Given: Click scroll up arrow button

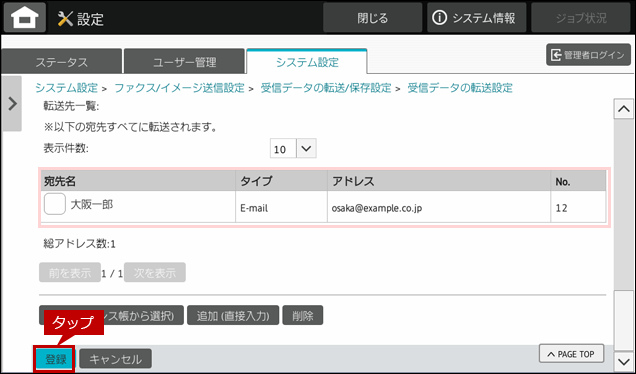Looking at the screenshot, I should point(623,109).
